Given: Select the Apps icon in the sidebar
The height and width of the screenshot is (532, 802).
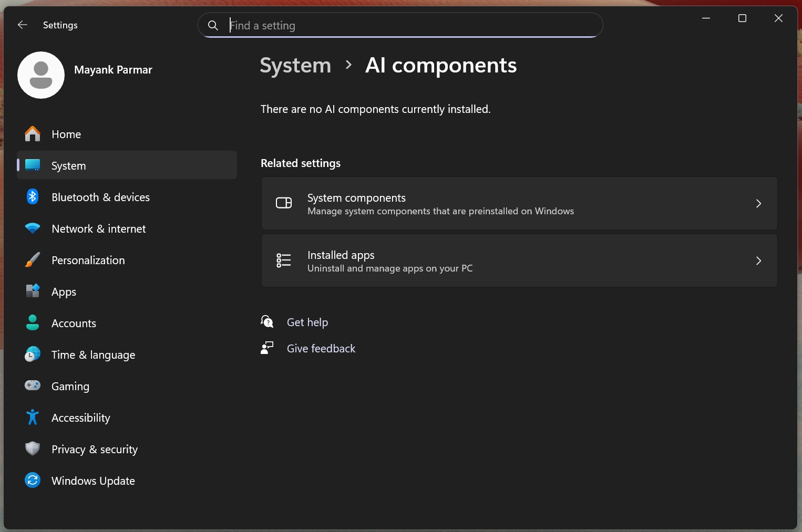Looking at the screenshot, I should pos(33,291).
